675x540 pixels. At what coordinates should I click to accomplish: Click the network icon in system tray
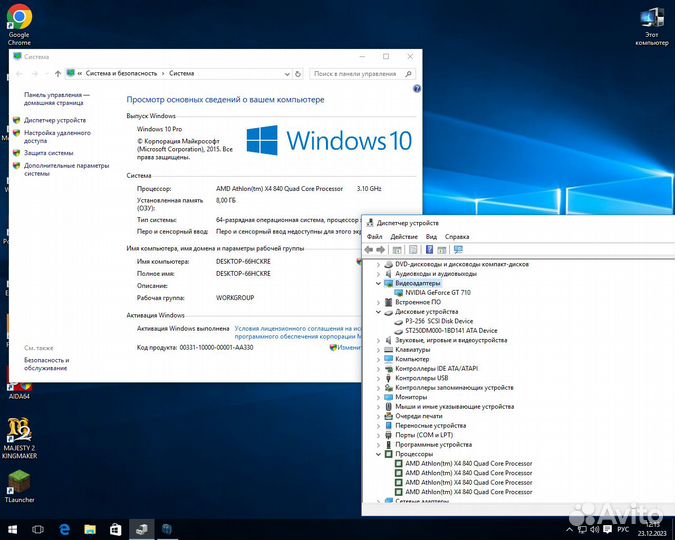pyautogui.click(x=582, y=529)
